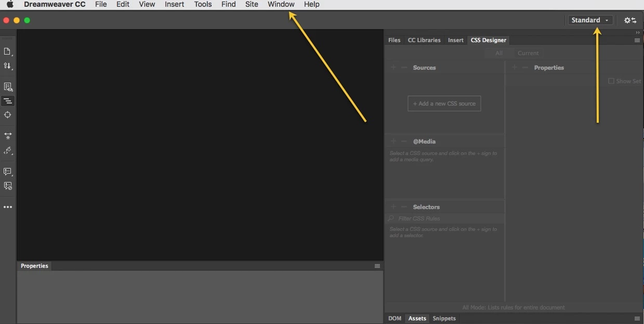644x324 pixels.
Task: Open the Assets panel options menu icon
Action: point(637,318)
